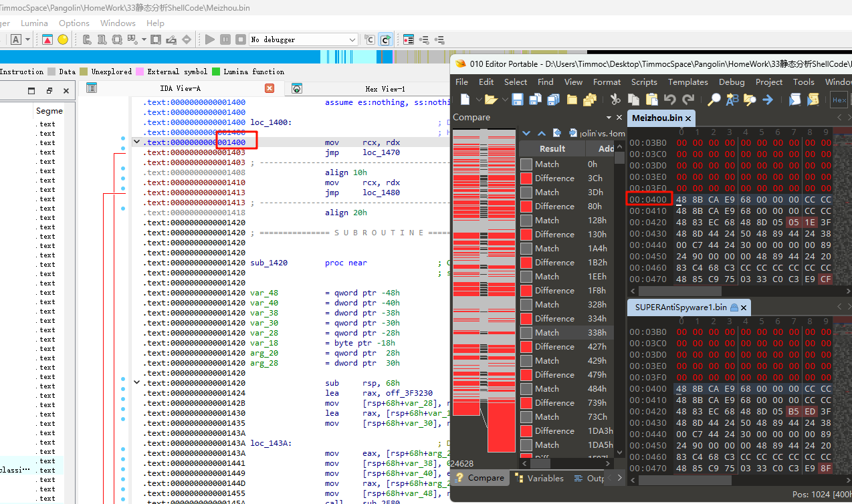This screenshot has width=852, height=504.
Task: Close the IDA View-A tab
Action: click(x=270, y=88)
